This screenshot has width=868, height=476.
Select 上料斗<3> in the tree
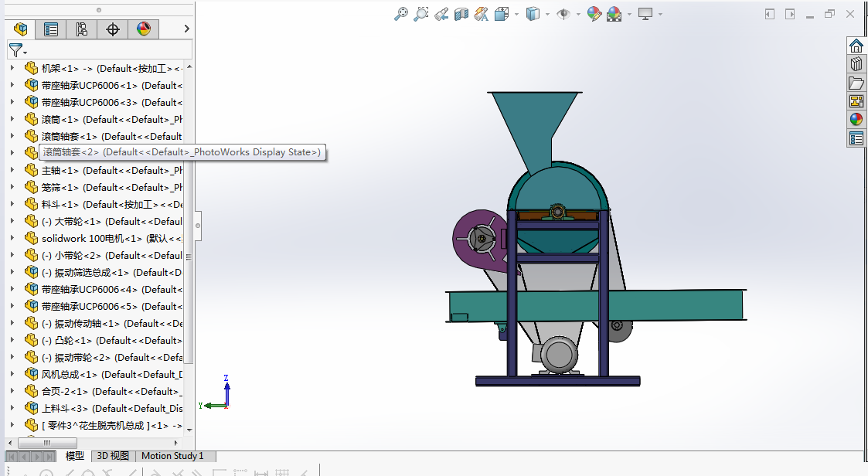pos(112,409)
